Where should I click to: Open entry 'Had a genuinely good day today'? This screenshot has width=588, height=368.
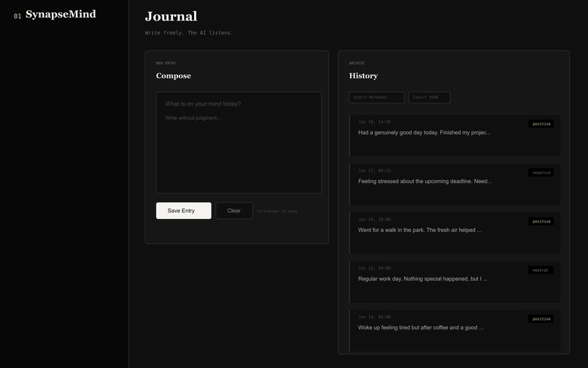coord(454,136)
